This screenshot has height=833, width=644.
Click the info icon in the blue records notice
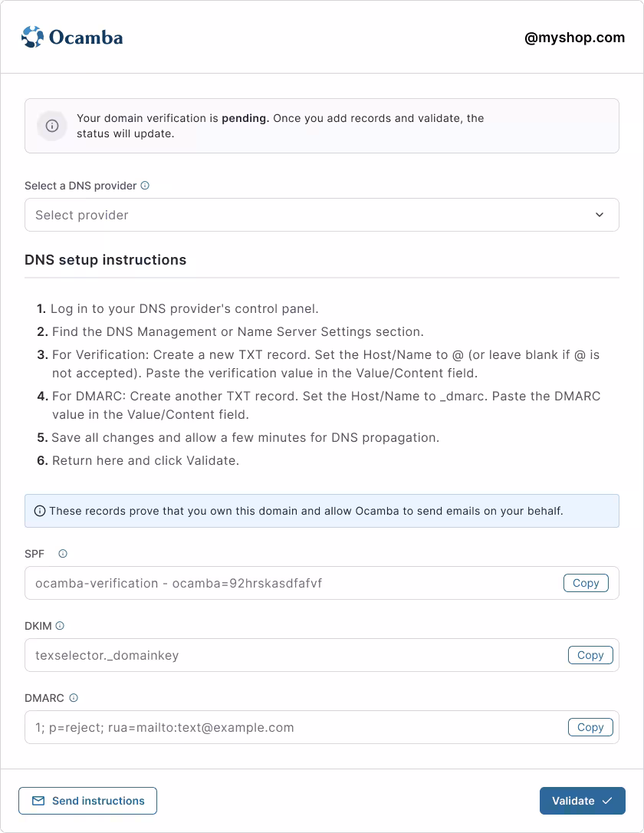(39, 510)
